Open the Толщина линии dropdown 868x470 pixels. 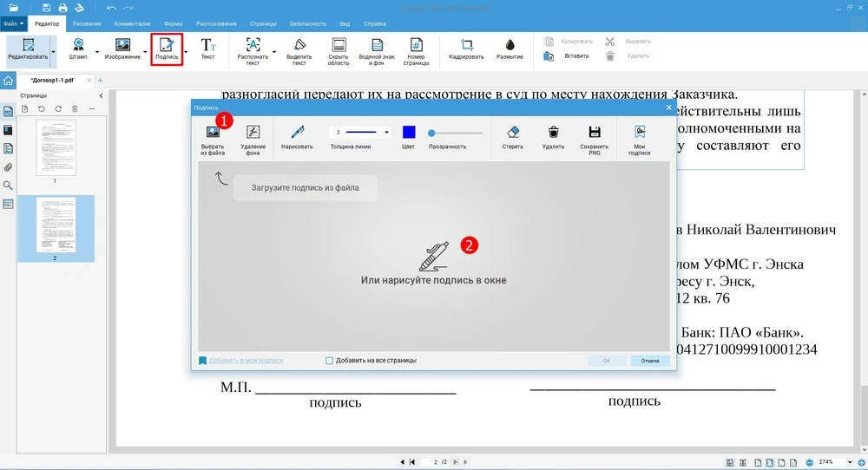coord(360,133)
